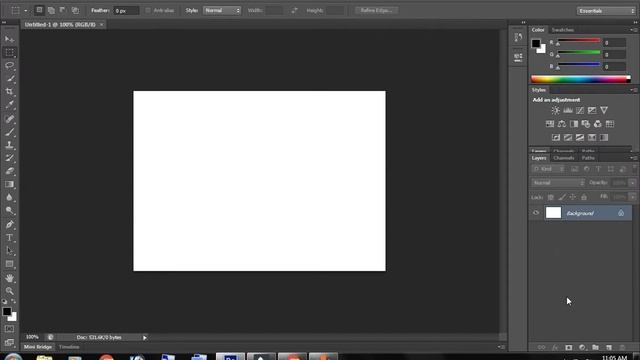Enable the Anti-alias checkbox
Image resolution: width=640 pixels, height=360 pixels.
coord(148,11)
